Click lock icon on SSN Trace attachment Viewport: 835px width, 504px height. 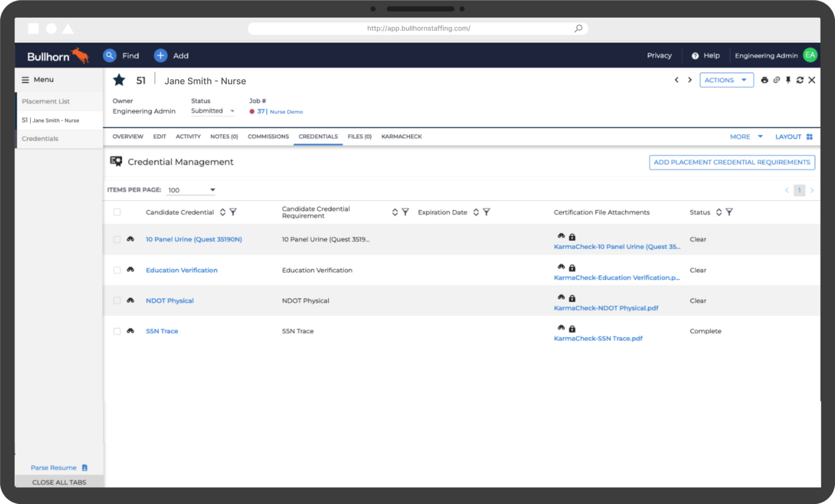tap(572, 329)
